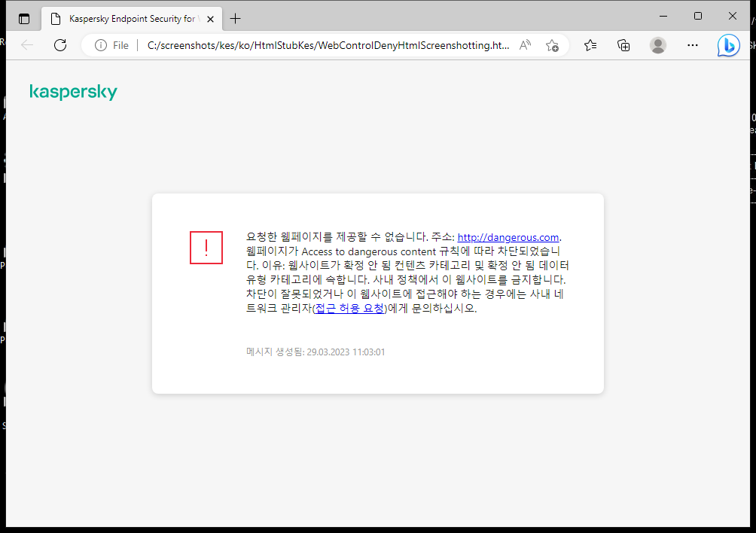Image resolution: width=756 pixels, height=533 pixels.
Task: Click the message generation timestamp text
Action: [x=315, y=351]
